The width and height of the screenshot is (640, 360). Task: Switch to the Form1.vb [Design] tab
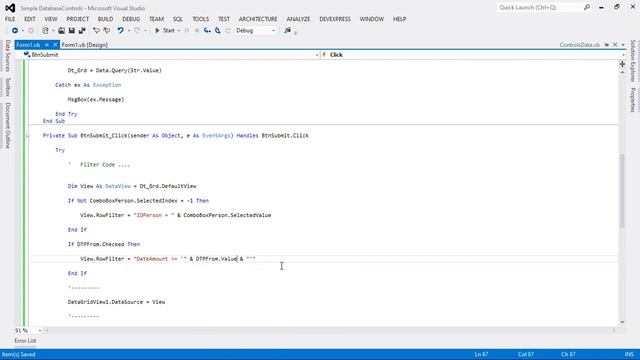(x=84, y=45)
